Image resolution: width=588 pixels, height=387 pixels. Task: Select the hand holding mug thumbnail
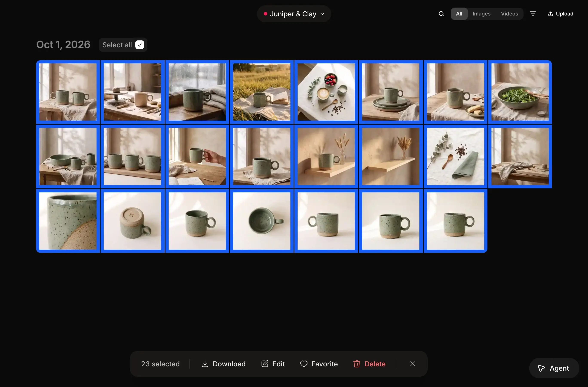tap(197, 157)
